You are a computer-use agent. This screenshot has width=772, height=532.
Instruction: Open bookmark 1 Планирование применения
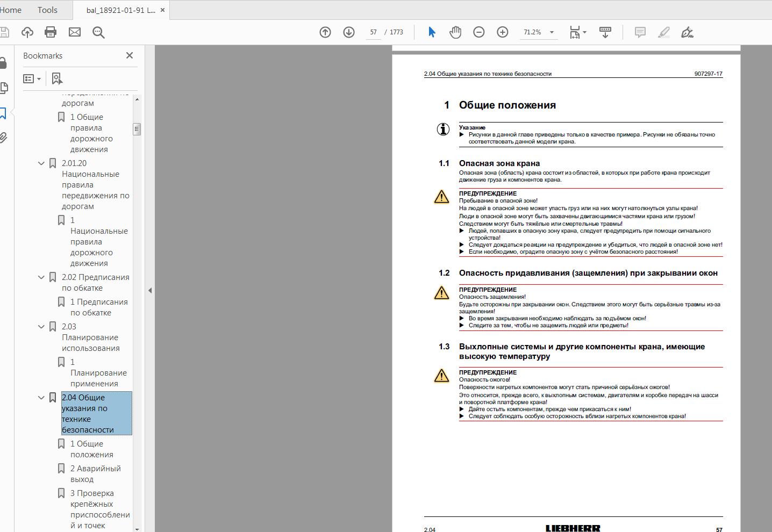[98, 373]
